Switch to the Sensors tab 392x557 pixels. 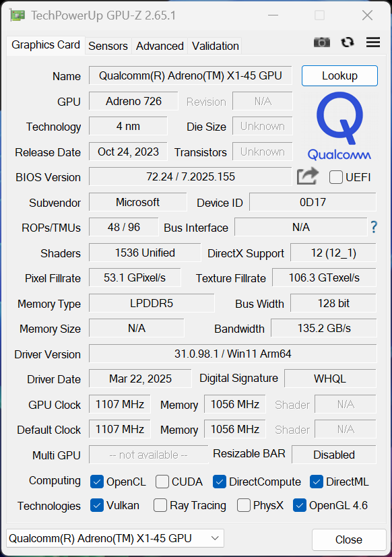pos(108,46)
